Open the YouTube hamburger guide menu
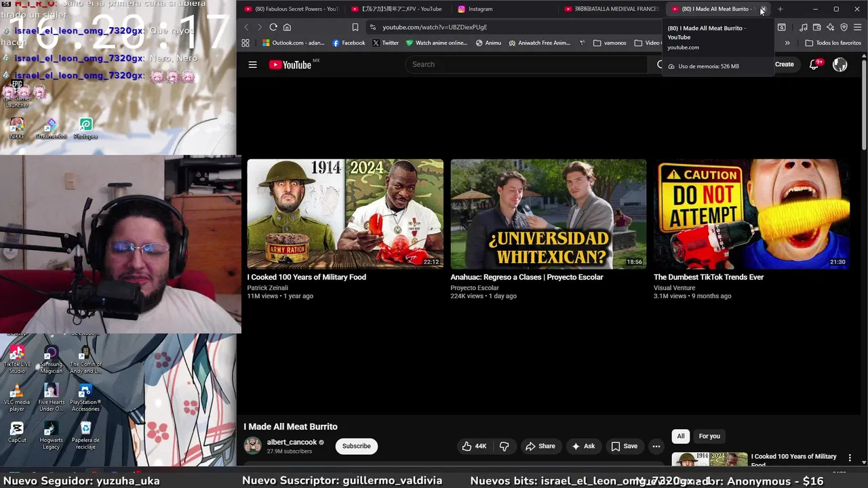This screenshot has height=488, width=868. 252,64
